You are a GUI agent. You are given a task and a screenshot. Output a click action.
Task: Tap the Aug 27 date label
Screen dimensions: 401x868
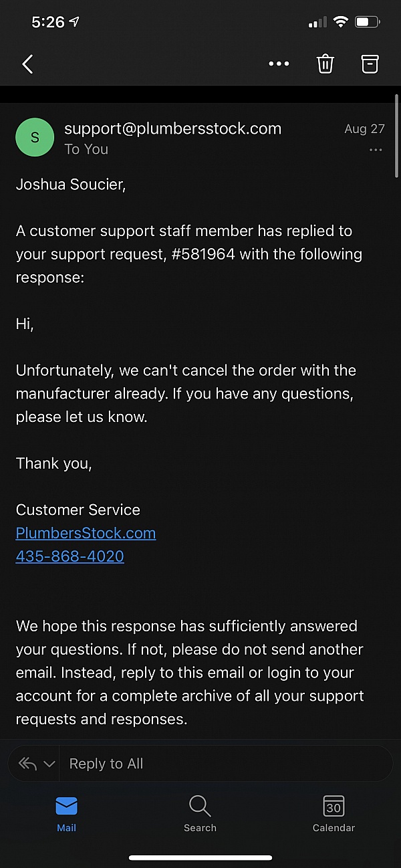click(364, 128)
